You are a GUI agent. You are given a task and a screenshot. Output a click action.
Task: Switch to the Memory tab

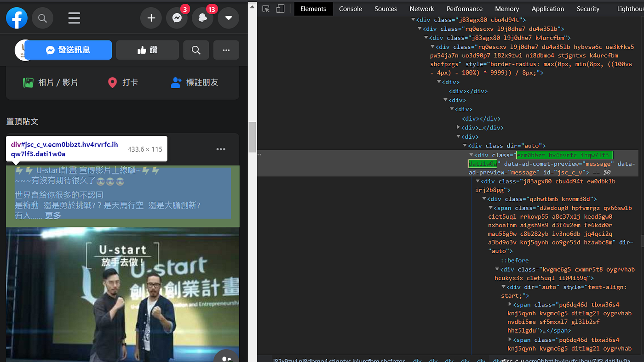[507, 9]
